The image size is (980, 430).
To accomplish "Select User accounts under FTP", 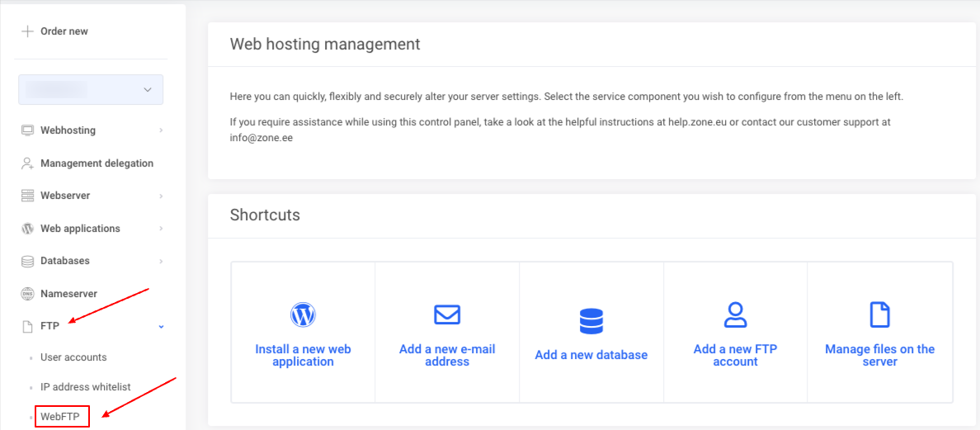I will pyautogui.click(x=73, y=357).
